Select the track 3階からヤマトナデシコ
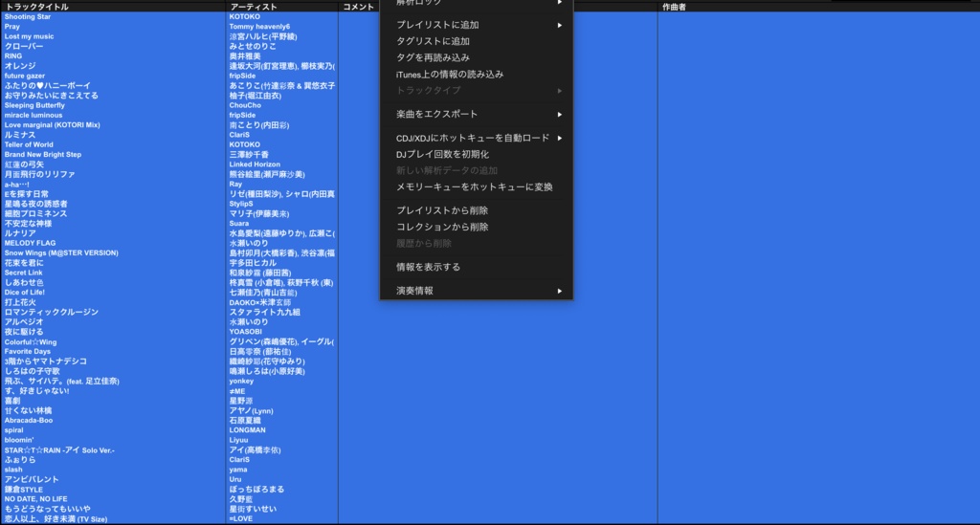The image size is (980, 525). 46,361
